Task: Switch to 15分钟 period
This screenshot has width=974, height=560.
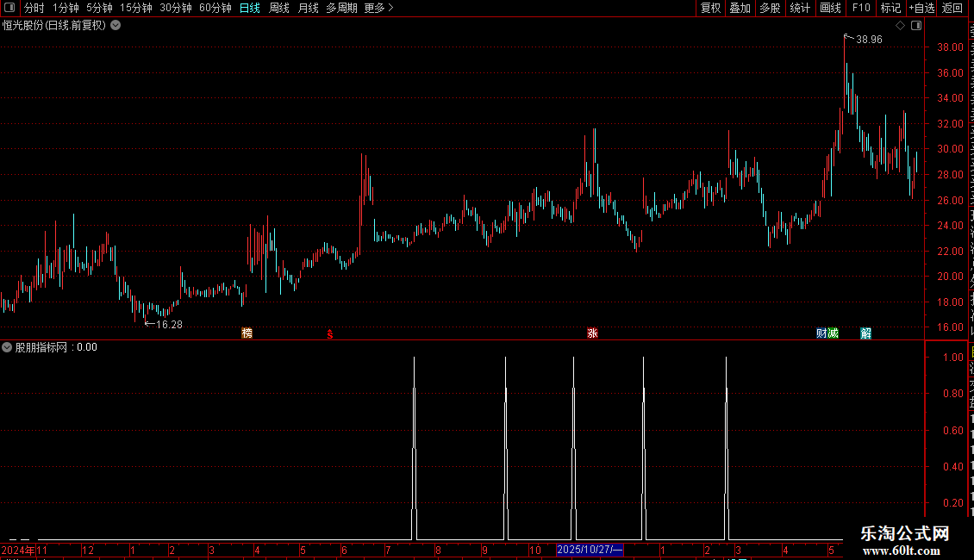Action: [x=136, y=8]
